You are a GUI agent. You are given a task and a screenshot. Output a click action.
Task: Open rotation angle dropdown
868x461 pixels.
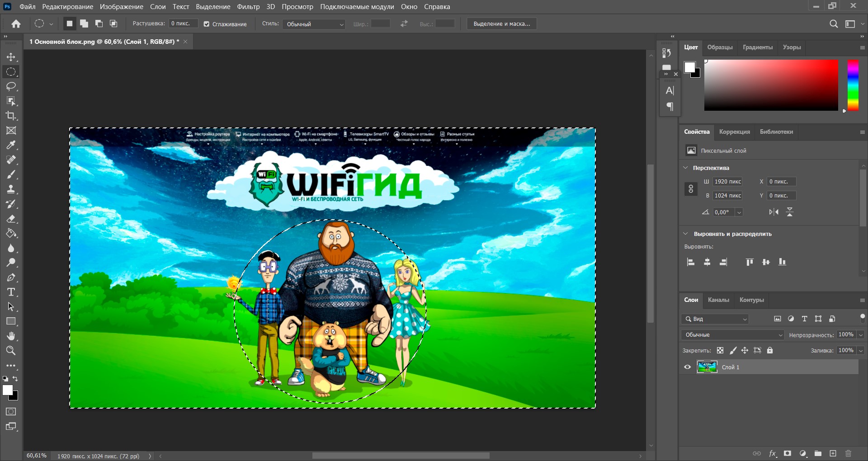tap(739, 212)
